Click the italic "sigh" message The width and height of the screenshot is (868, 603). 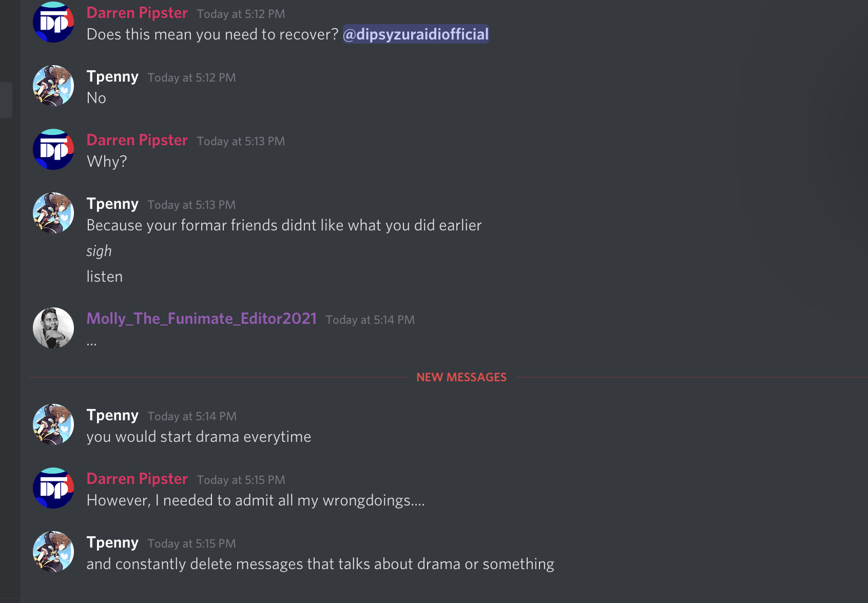click(x=99, y=251)
